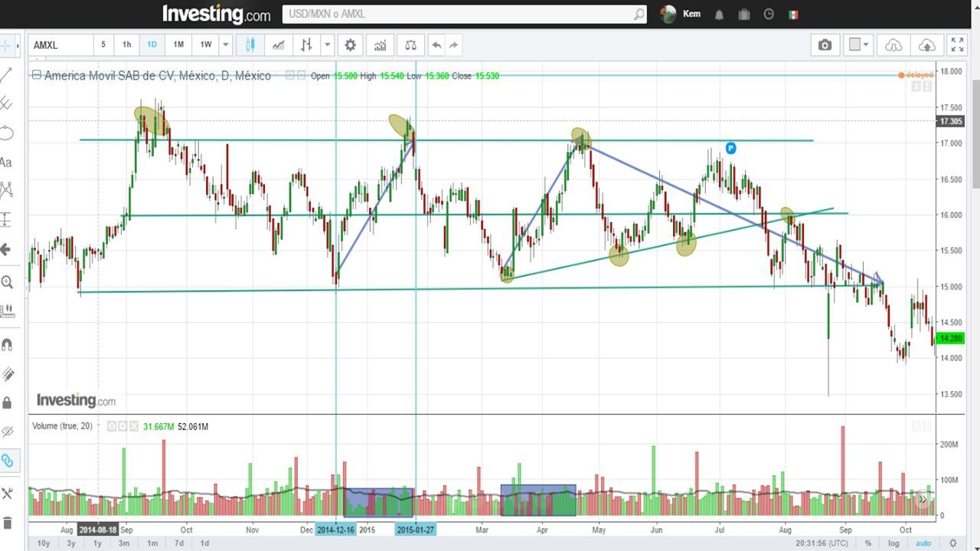Set range to 3y
The height and width of the screenshot is (551, 980).
click(x=71, y=543)
